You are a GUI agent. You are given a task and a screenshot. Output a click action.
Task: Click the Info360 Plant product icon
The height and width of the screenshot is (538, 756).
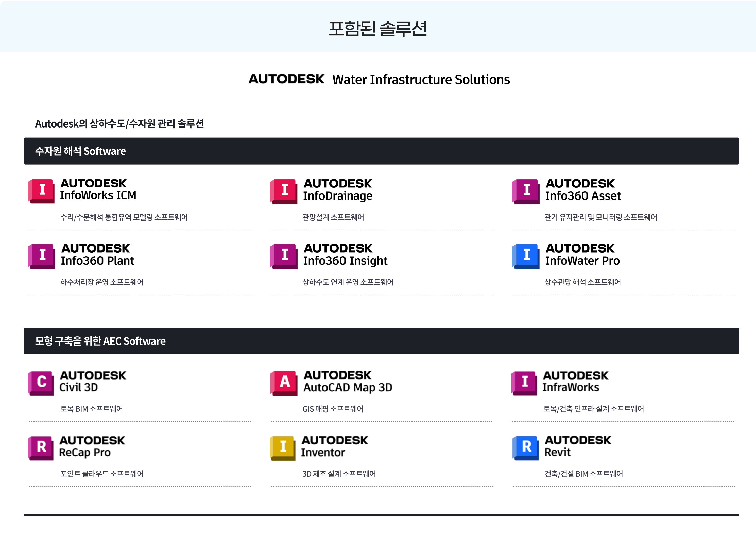[x=41, y=256]
